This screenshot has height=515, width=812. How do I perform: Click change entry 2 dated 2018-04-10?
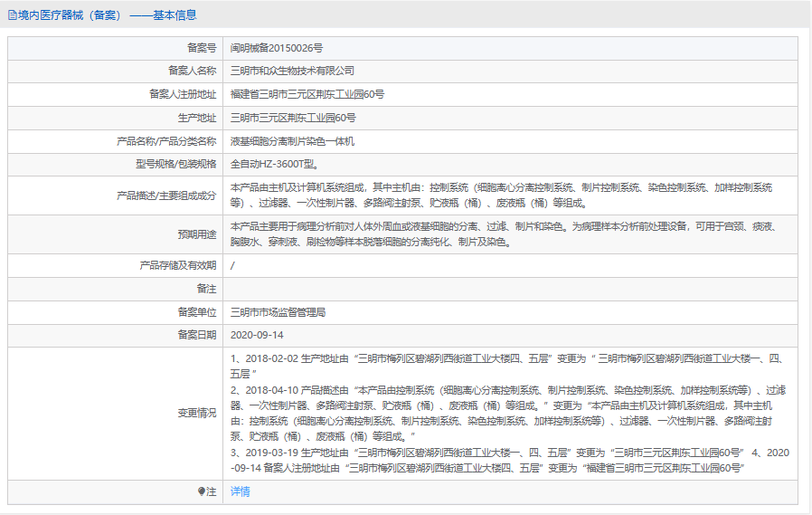point(508,414)
